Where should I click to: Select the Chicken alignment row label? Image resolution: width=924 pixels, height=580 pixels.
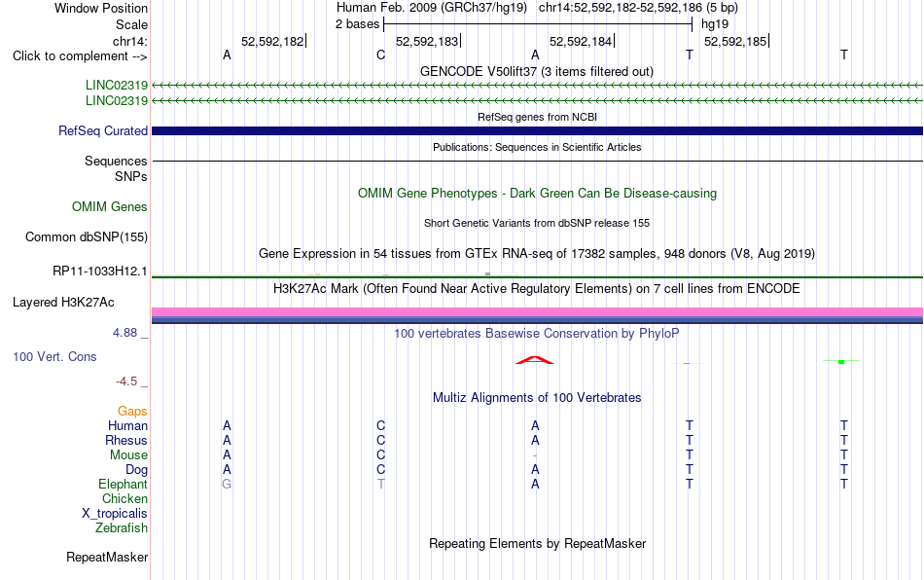(124, 498)
